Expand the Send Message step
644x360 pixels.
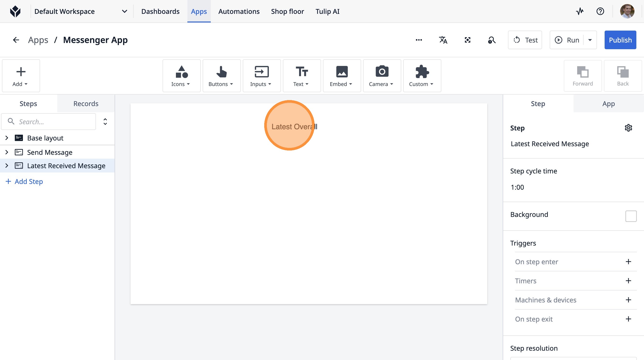pos(7,152)
